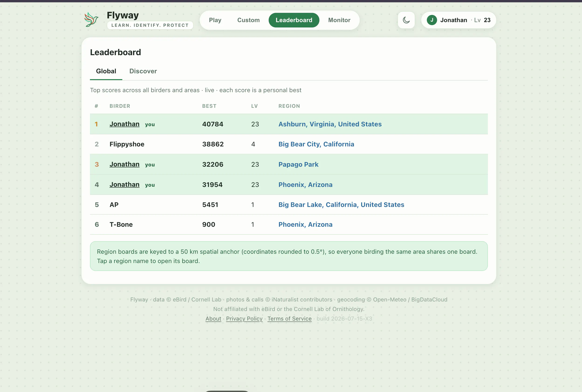Open the Jonathan Lv 23 profile button
The height and width of the screenshot is (392, 582).
[x=458, y=20]
